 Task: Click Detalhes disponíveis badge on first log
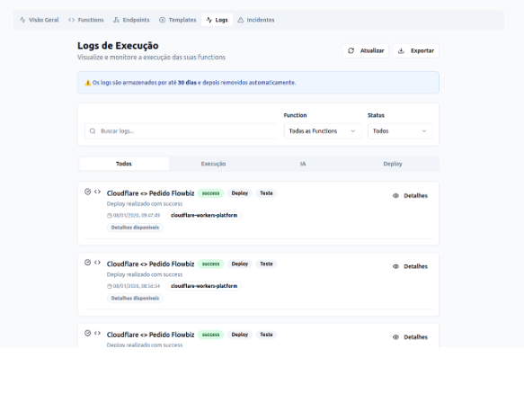(x=135, y=228)
